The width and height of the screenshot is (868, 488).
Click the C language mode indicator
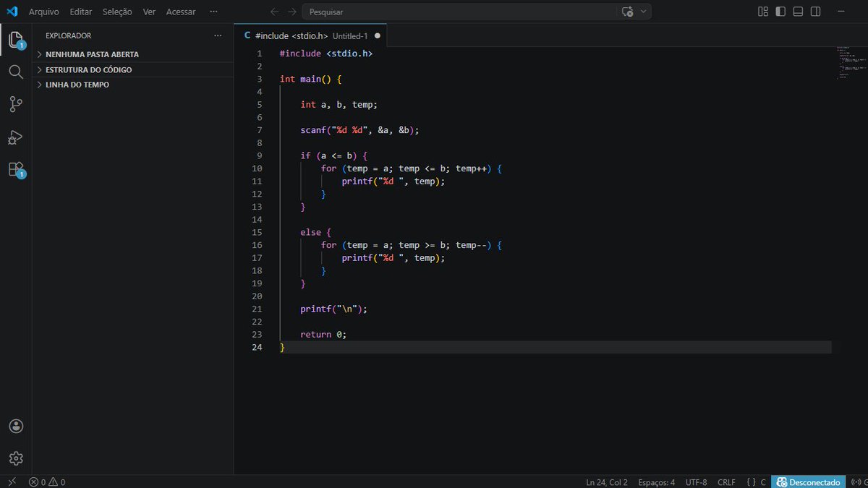tap(762, 482)
